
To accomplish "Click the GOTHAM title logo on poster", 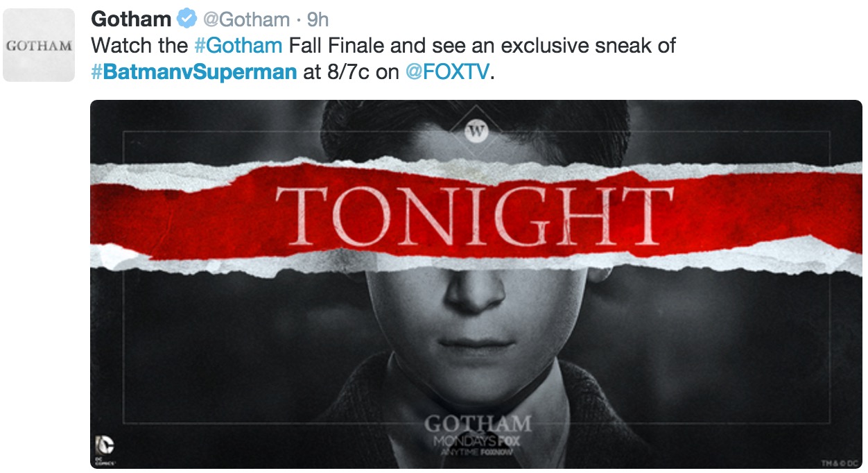I will [477, 423].
